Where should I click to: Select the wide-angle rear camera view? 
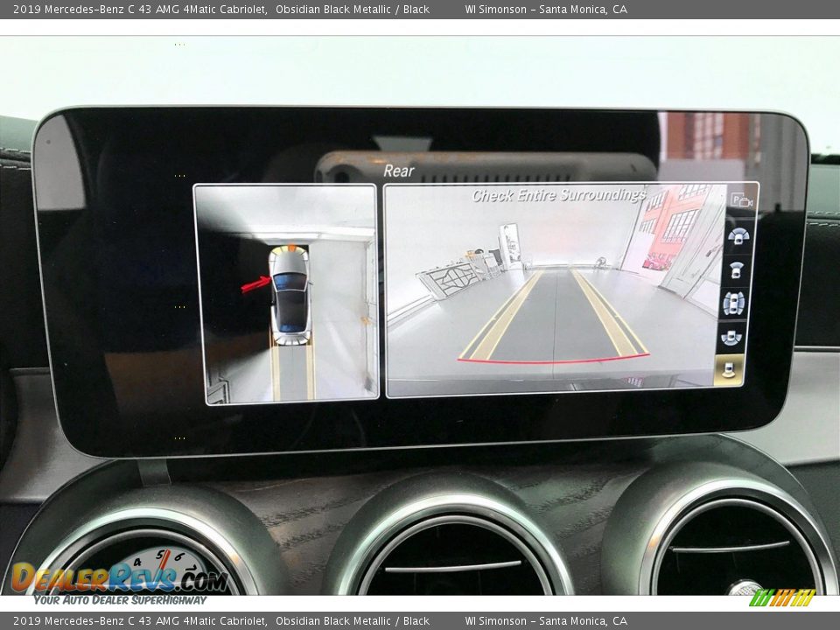(x=731, y=338)
